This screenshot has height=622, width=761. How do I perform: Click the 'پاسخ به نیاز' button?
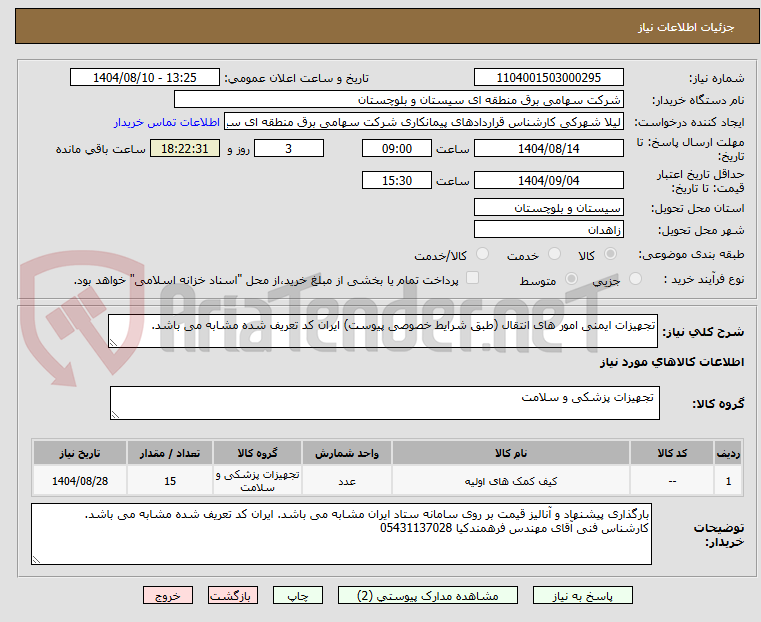click(x=582, y=595)
